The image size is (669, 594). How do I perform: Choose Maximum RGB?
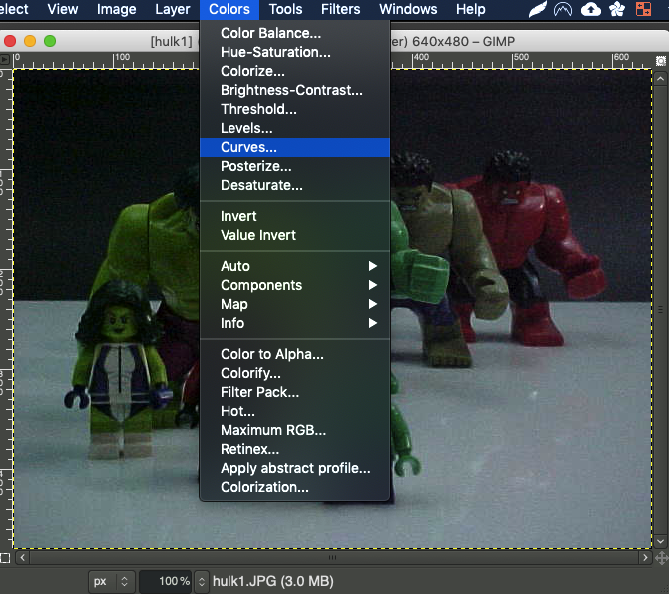click(295, 430)
